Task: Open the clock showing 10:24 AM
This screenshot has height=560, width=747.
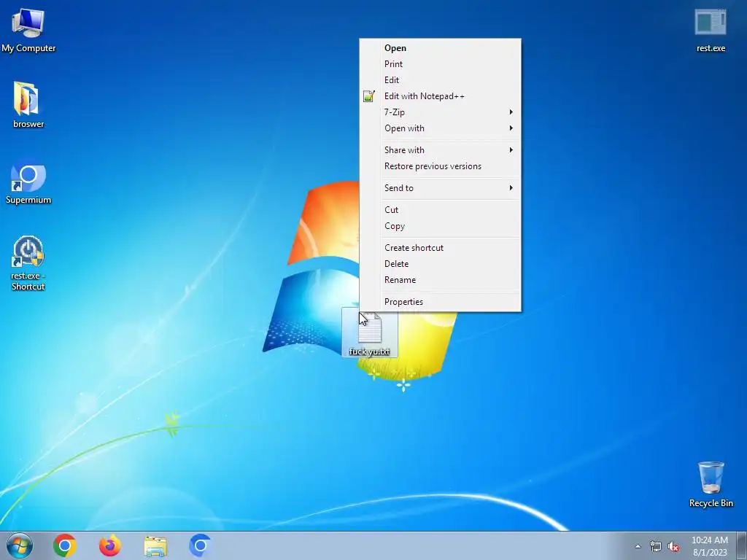Action: point(709,545)
